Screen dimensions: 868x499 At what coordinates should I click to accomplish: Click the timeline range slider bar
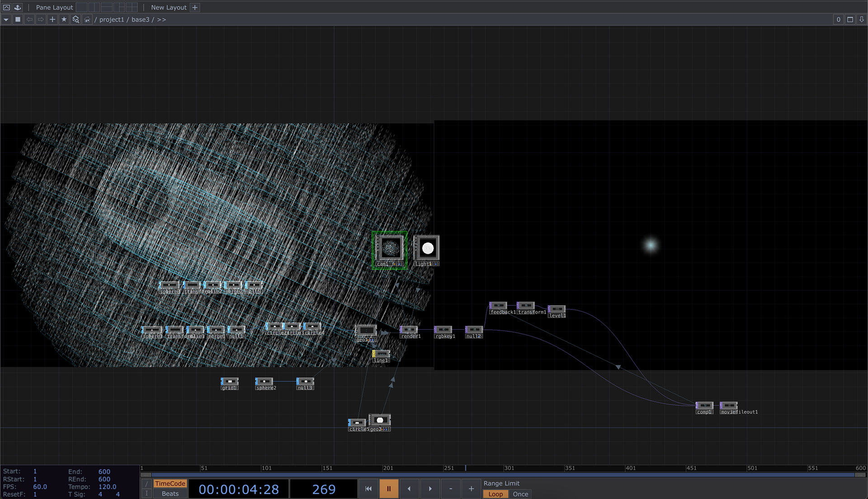[x=497, y=475]
